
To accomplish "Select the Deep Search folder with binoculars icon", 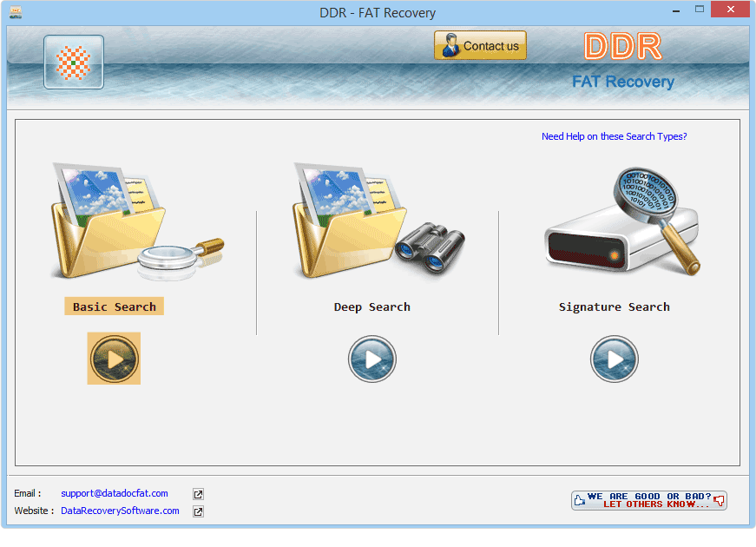I will (x=378, y=220).
